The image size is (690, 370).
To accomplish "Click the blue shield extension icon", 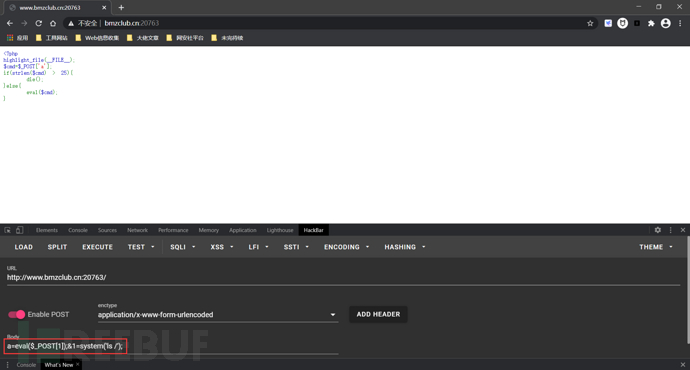I will 608,23.
